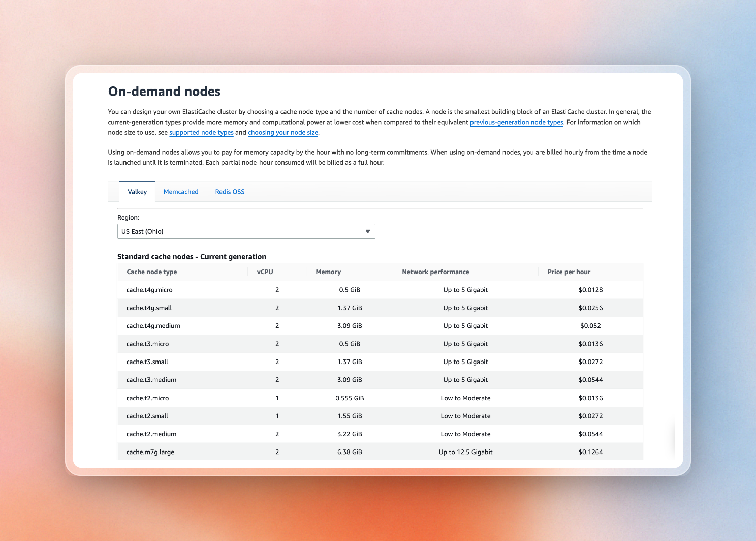Switch to the Memcached tab
This screenshot has width=756, height=541.
pyautogui.click(x=181, y=192)
